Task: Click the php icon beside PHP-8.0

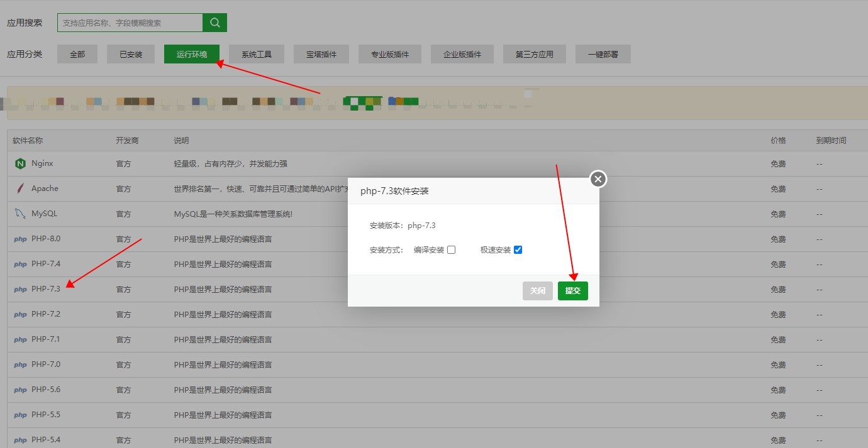Action: tap(20, 239)
